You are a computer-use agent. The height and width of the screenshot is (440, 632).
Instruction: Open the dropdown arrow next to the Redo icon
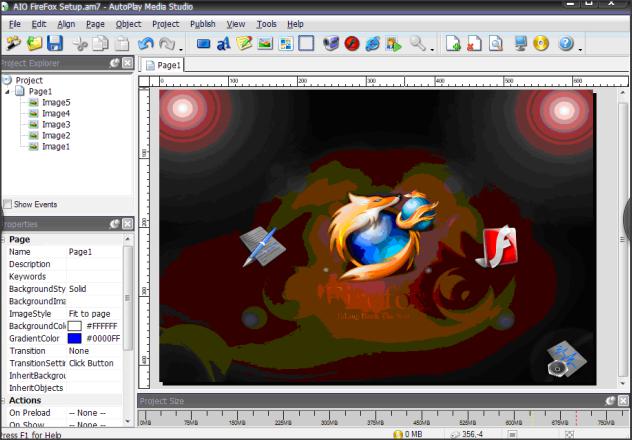pos(181,50)
